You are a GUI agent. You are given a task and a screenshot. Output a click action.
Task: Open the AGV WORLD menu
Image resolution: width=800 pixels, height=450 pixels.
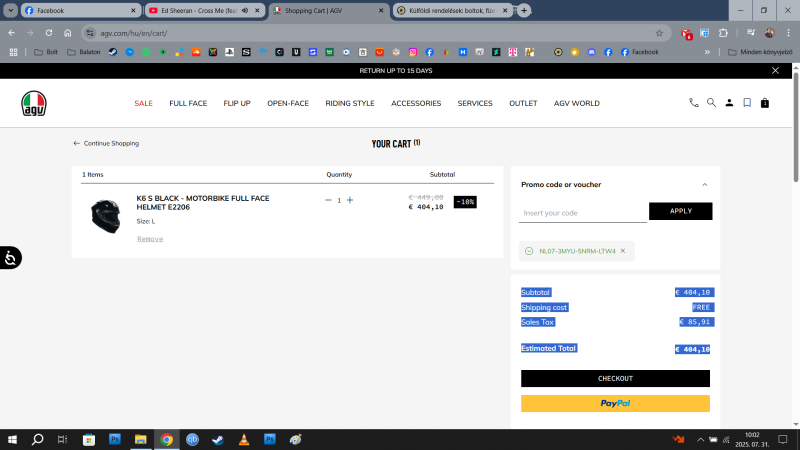577,103
